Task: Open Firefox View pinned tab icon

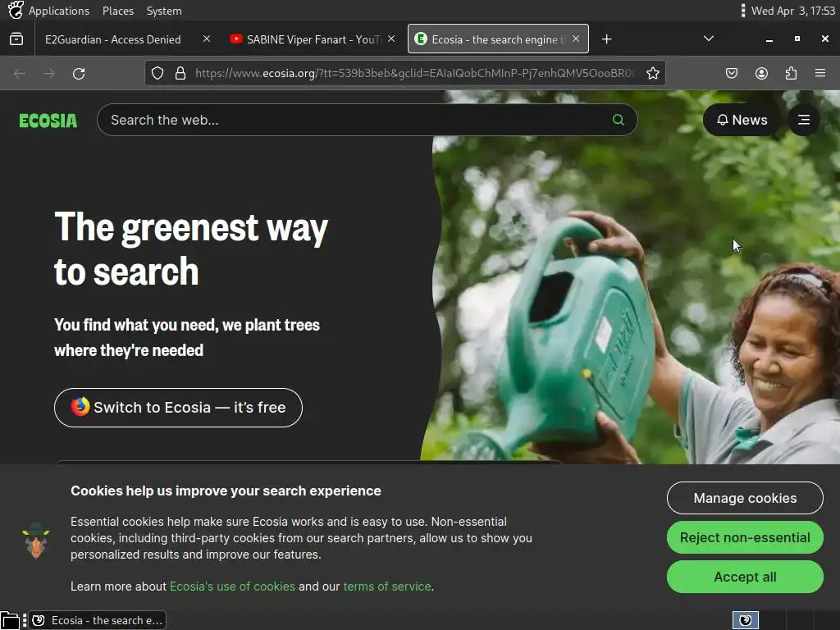Action: pos(16,39)
